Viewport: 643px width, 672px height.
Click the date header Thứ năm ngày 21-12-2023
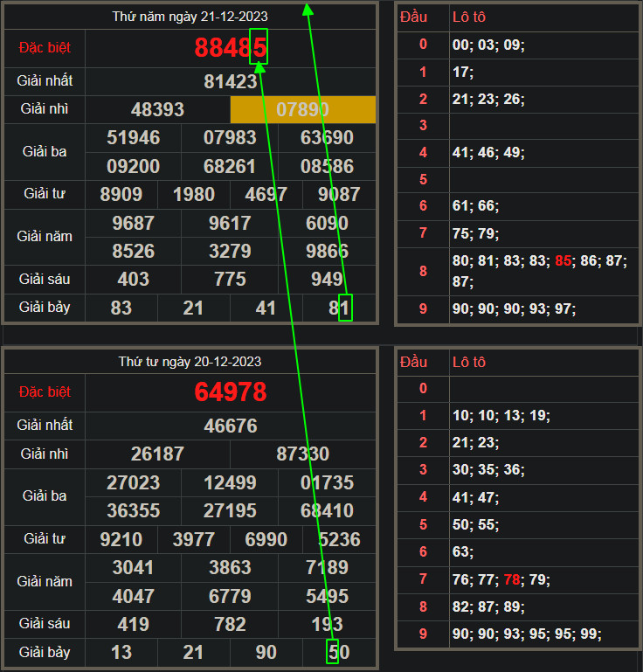(x=190, y=17)
